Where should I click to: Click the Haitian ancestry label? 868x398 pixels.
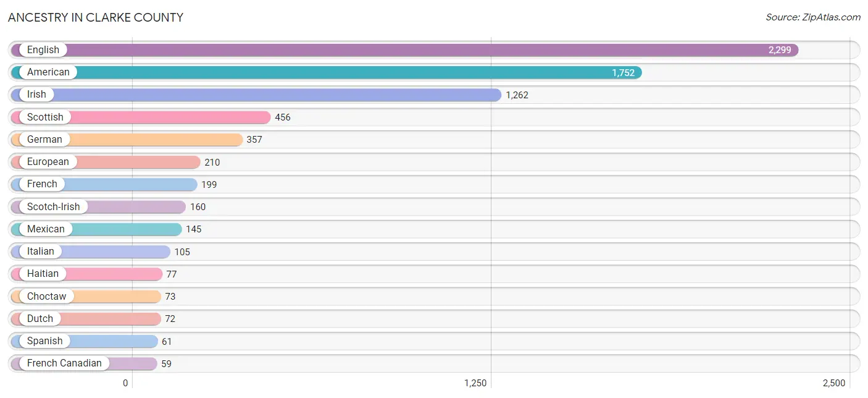click(43, 274)
